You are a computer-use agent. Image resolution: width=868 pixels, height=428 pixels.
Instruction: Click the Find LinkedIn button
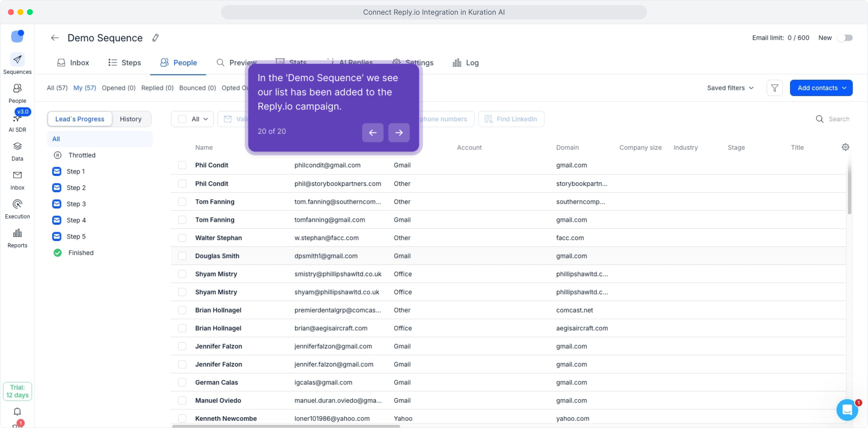511,119
